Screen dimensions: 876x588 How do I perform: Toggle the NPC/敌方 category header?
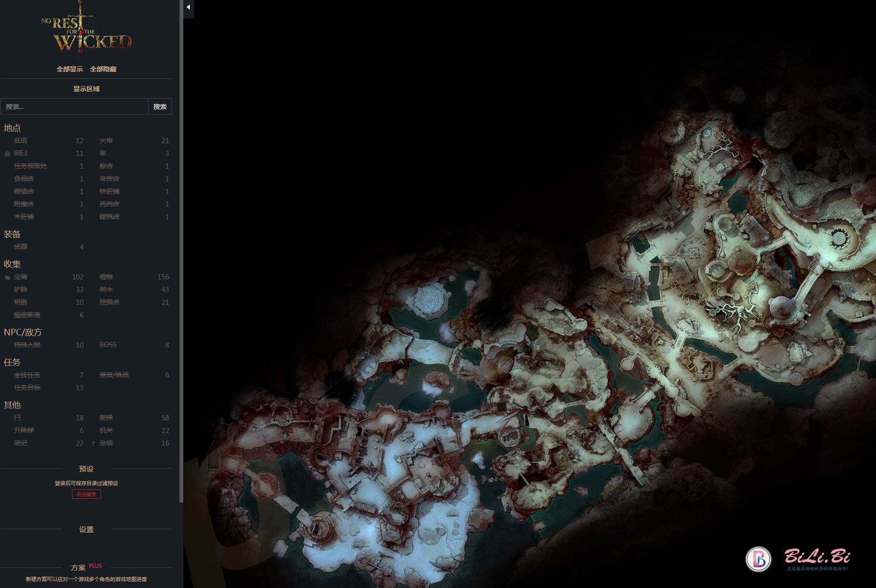click(x=23, y=332)
